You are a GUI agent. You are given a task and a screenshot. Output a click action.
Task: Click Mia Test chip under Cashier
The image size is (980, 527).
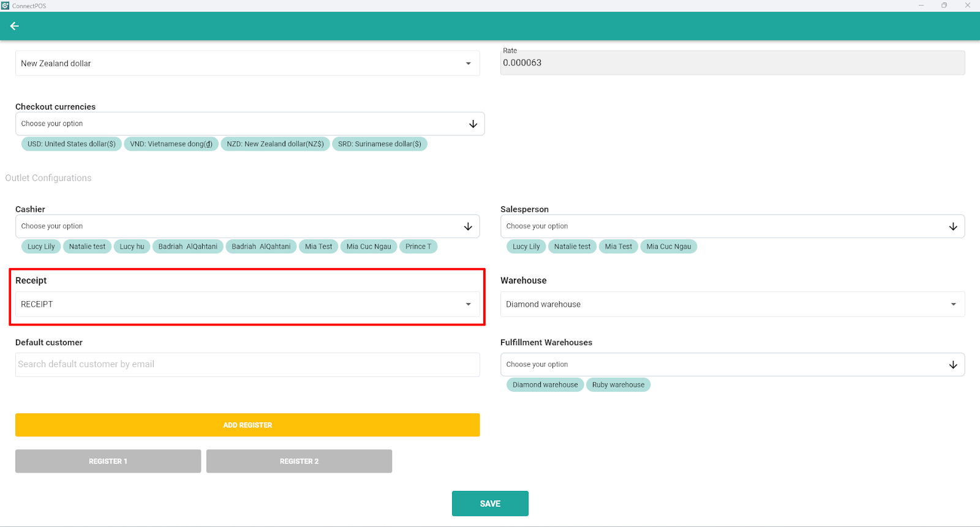point(318,247)
